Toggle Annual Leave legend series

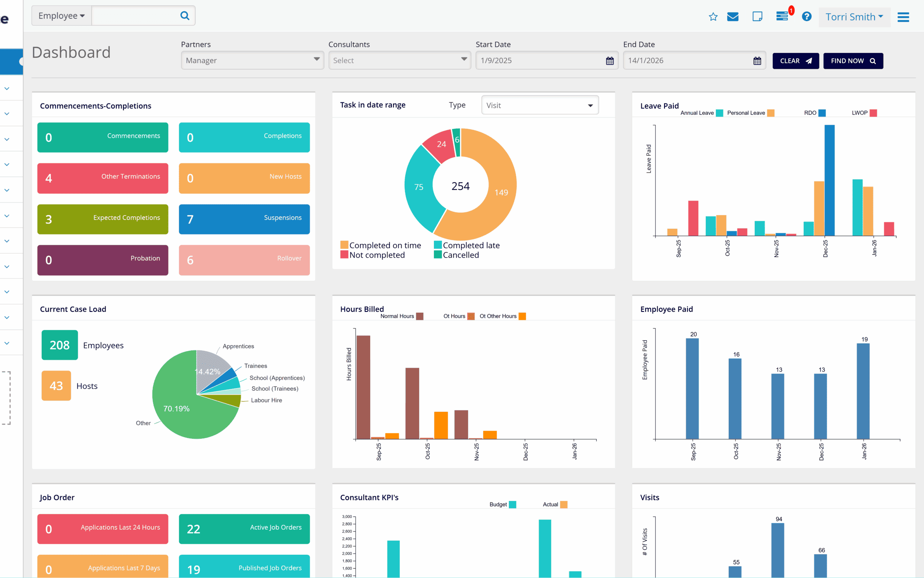pyautogui.click(x=719, y=113)
